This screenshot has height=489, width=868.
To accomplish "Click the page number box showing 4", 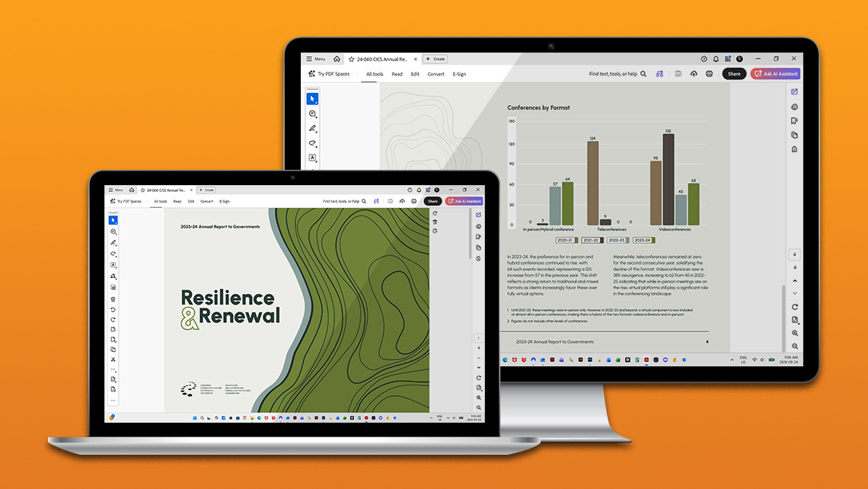I will tap(794, 254).
